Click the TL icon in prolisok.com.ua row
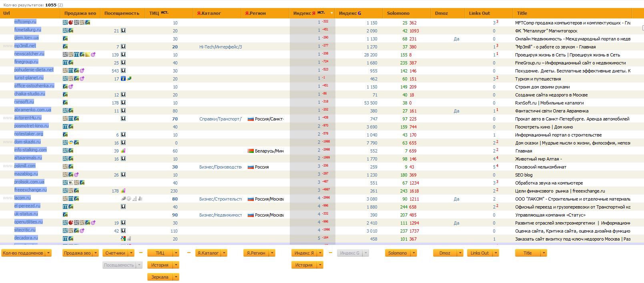This screenshot has height=283, width=644. (x=71, y=183)
